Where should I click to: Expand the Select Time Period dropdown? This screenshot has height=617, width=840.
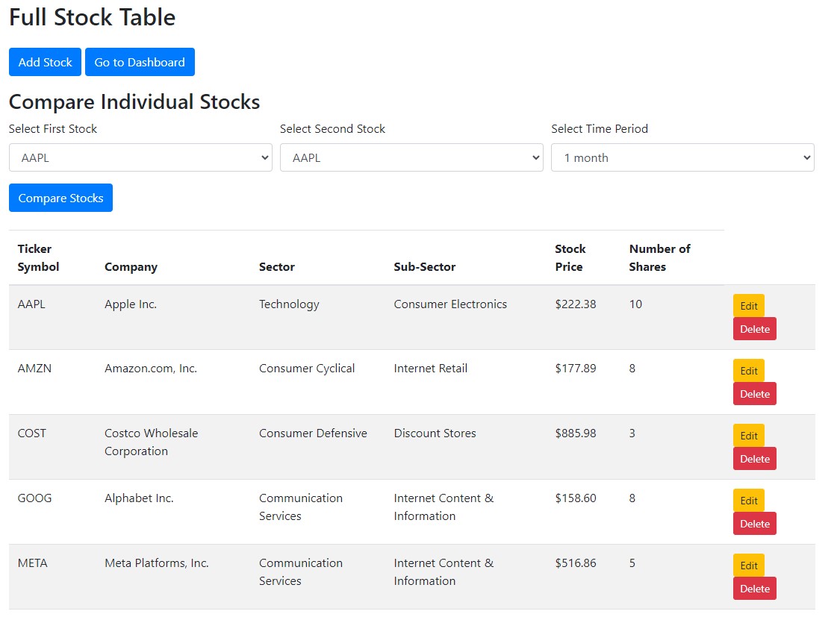point(682,157)
